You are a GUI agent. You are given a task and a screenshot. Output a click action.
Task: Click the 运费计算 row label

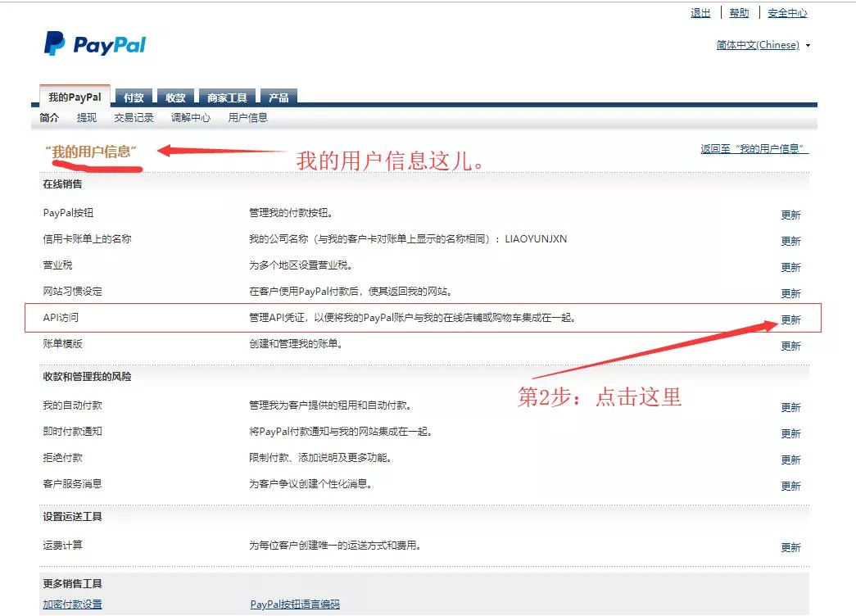63,545
